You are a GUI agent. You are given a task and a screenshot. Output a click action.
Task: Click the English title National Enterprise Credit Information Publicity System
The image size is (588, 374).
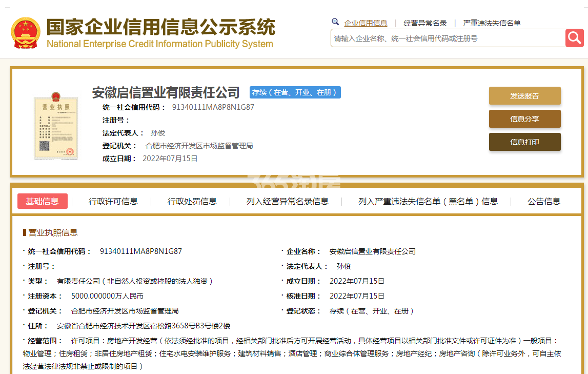point(160,44)
